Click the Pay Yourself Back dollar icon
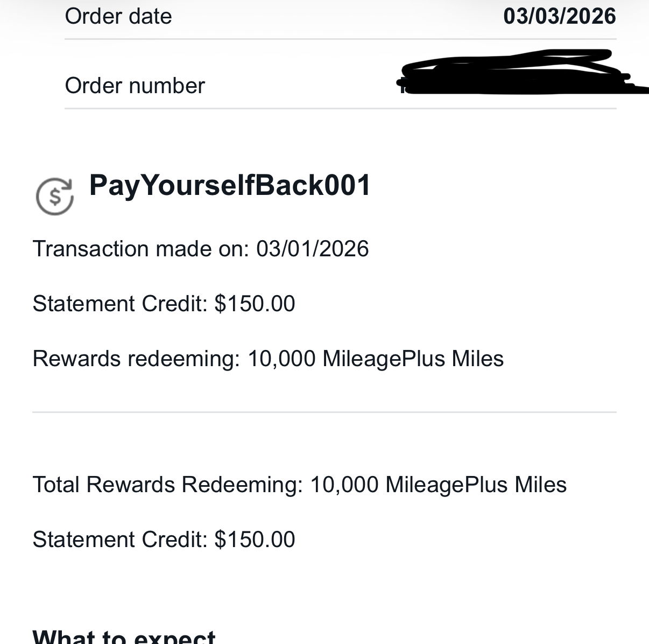The height and width of the screenshot is (644, 649). point(54,196)
